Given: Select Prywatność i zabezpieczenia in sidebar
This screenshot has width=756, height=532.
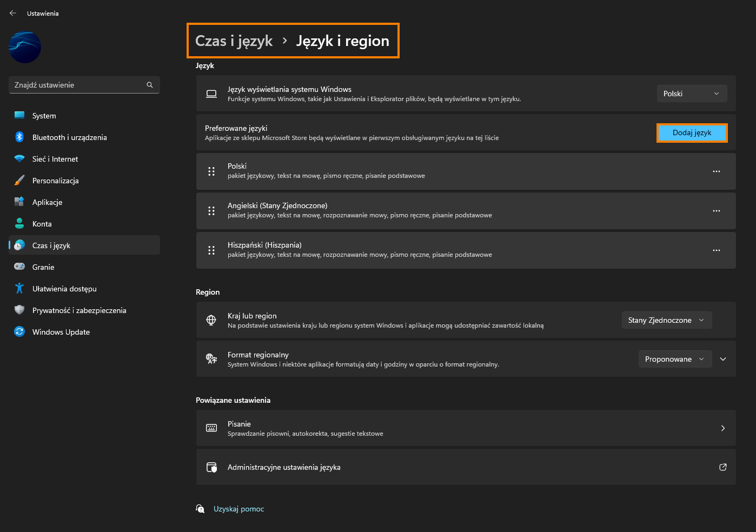Looking at the screenshot, I should coord(84,310).
